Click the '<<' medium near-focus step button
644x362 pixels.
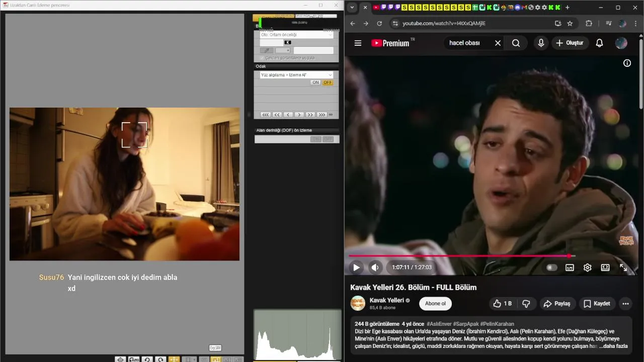[x=277, y=115]
